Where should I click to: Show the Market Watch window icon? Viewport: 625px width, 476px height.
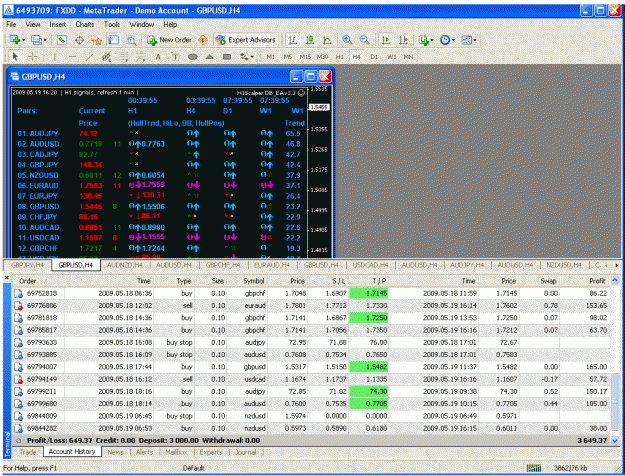(x=62, y=40)
